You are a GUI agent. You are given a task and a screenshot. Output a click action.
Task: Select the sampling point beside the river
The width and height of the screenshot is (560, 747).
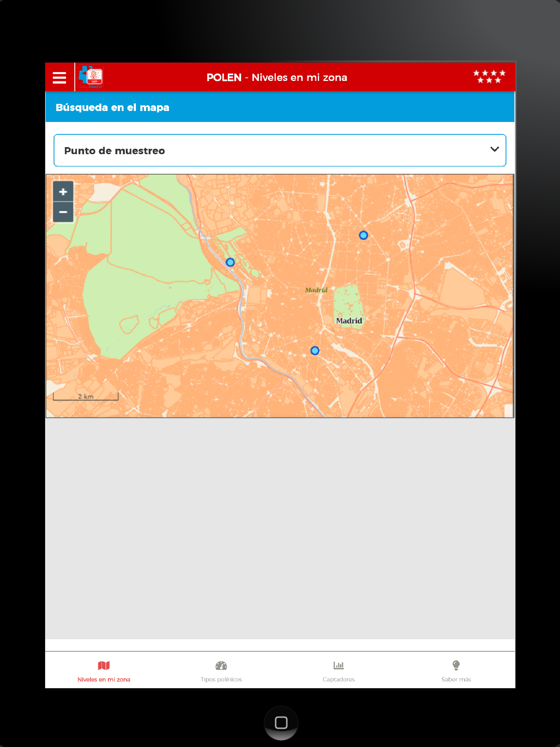(x=230, y=262)
